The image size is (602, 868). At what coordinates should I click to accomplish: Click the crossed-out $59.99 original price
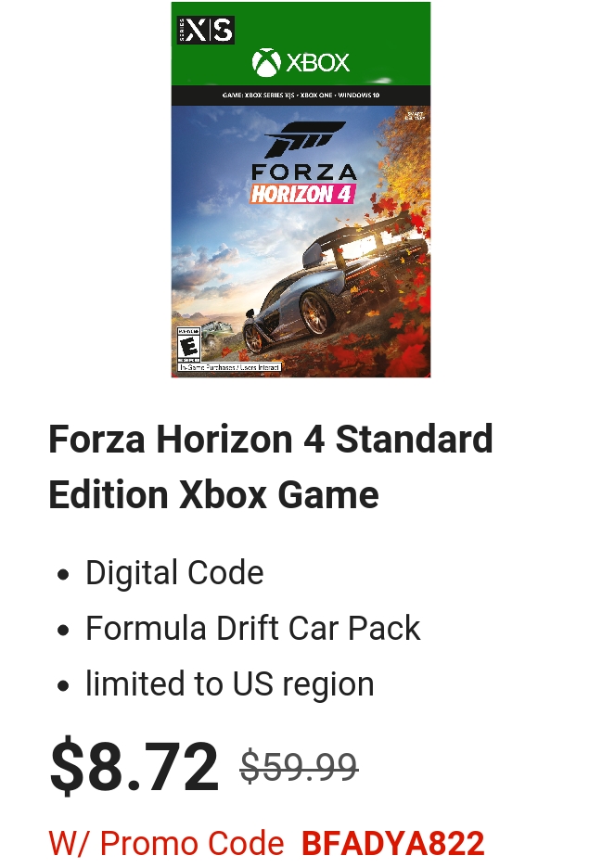click(x=299, y=767)
